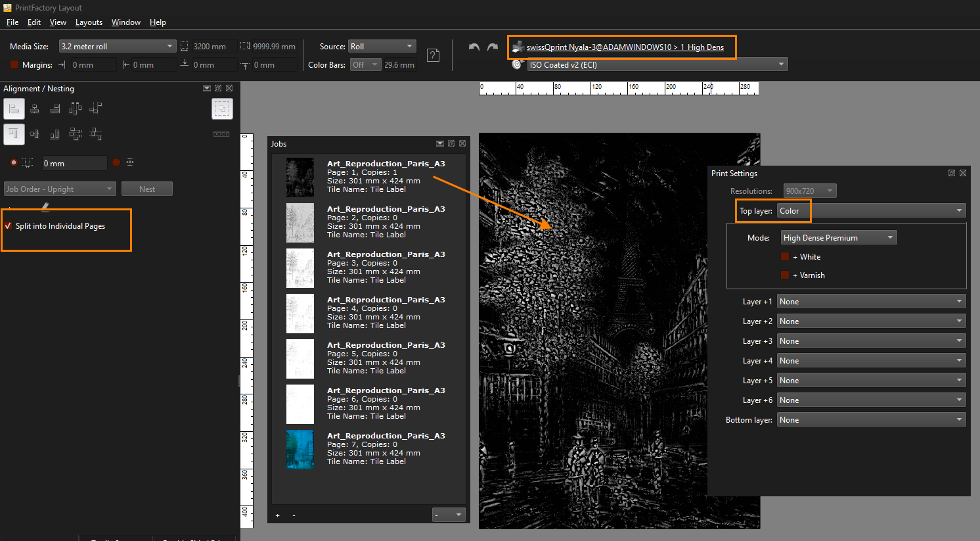Undo the last action
Screen dimensions: 980x541
point(474,47)
